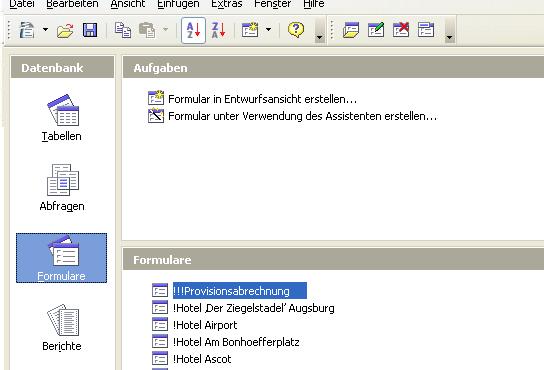The height and width of the screenshot is (370, 544).
Task: Sort descending with the Z-A icon
Action: click(219, 30)
